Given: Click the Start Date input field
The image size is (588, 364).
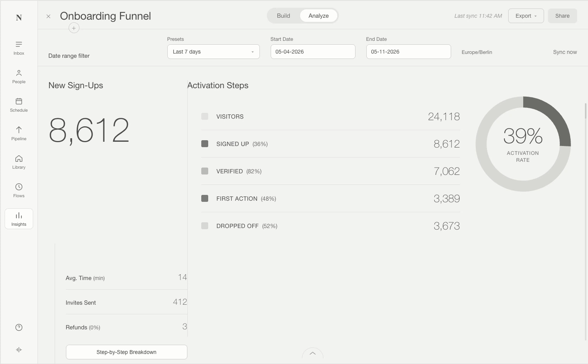Looking at the screenshot, I should [x=313, y=52].
